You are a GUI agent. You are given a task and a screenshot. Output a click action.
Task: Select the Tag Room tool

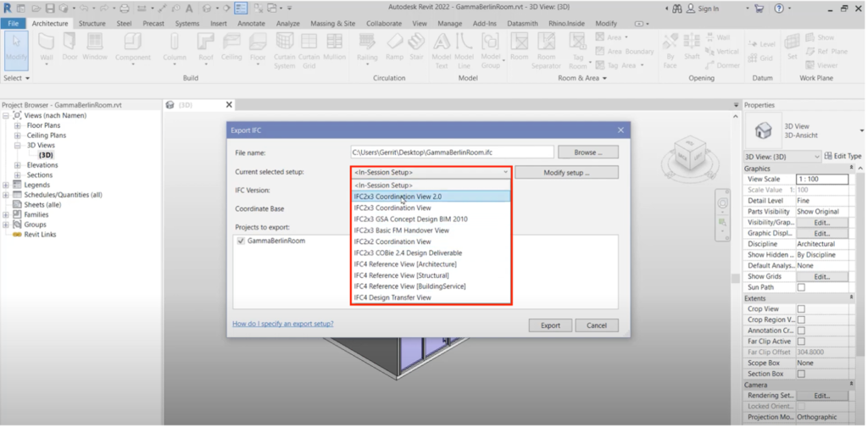pos(577,50)
